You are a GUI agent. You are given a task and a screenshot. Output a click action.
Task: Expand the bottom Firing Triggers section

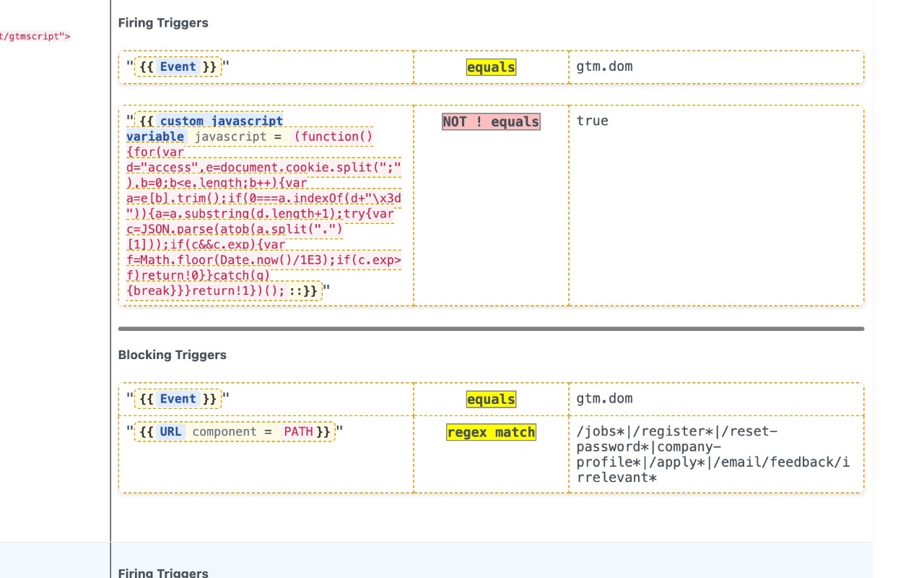163,572
